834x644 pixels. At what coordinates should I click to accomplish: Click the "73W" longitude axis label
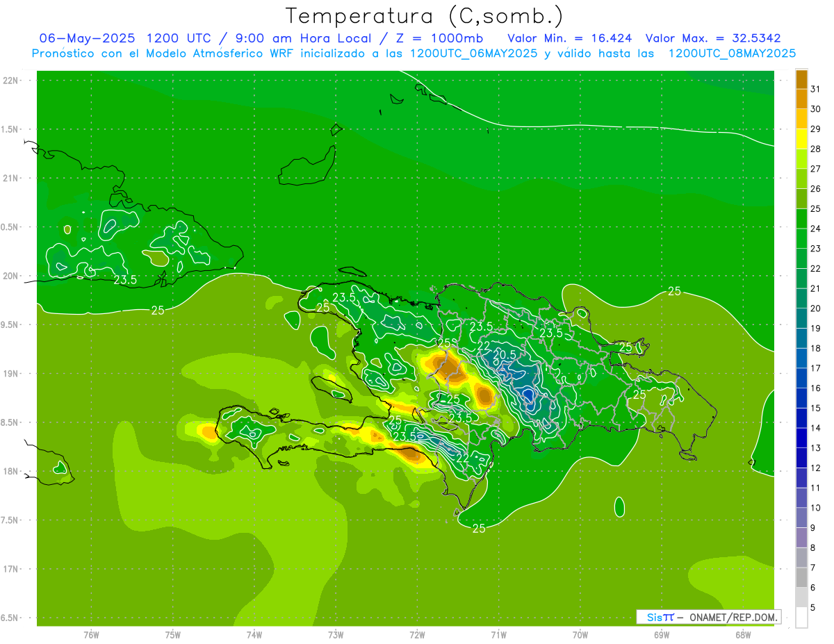tap(336, 635)
